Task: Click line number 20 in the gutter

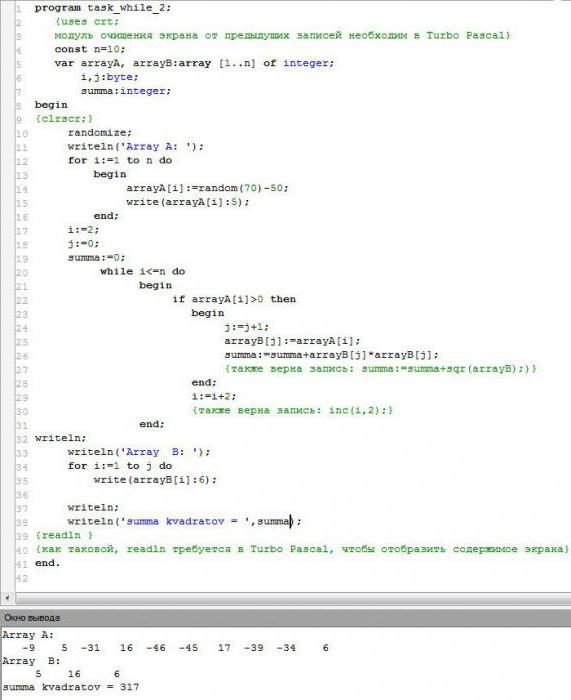Action: 22,273
